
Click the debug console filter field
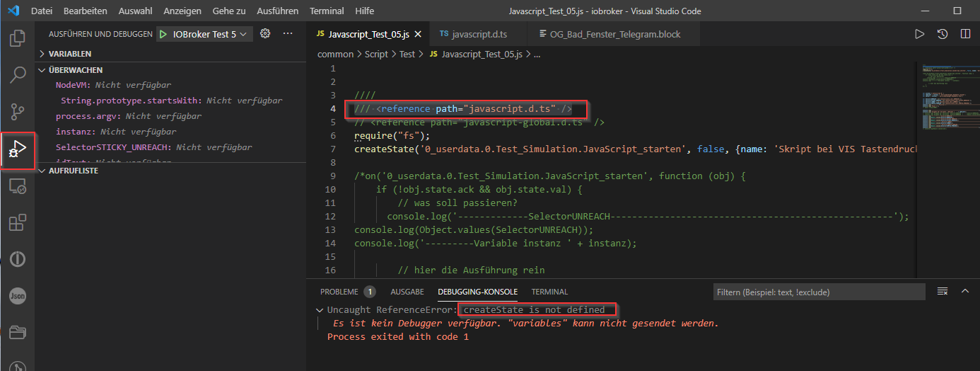click(x=818, y=292)
